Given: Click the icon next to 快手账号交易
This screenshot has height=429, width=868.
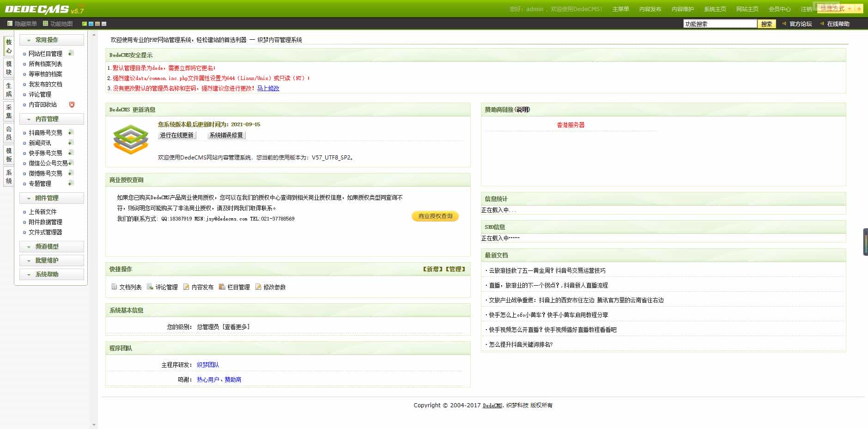Looking at the screenshot, I should point(71,153).
